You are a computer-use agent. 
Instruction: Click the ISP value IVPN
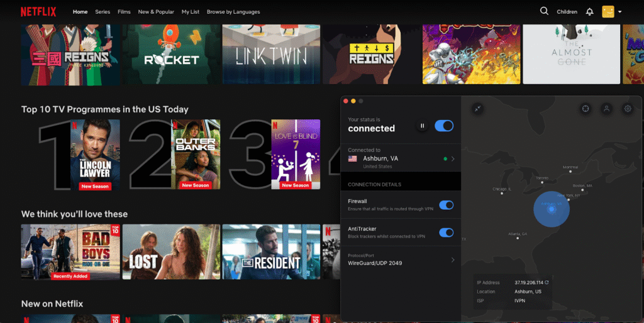coord(519,301)
